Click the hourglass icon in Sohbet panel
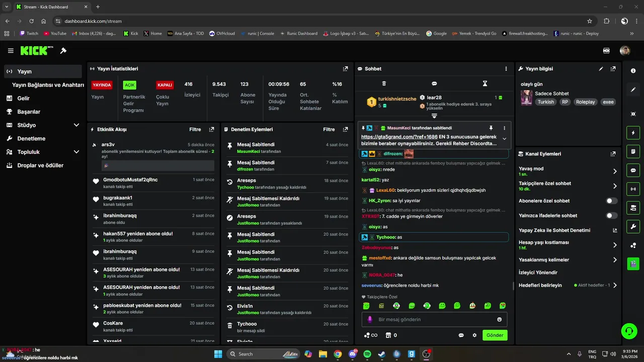Viewport: 644px width, 362px height. tap(485, 83)
